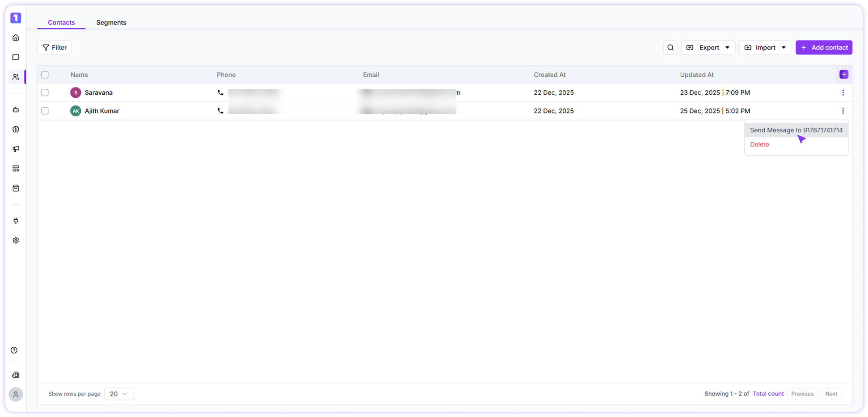This screenshot has width=868, height=417.
Task: Open the Home icon in sidebar
Action: click(x=16, y=38)
